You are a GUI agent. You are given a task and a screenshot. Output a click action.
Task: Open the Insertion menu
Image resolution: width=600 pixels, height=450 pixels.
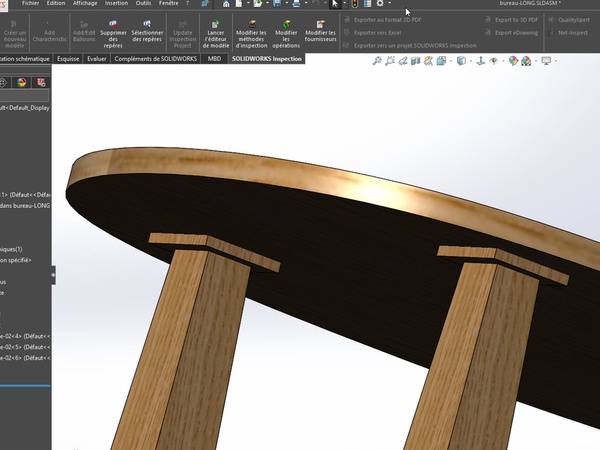[x=116, y=4]
